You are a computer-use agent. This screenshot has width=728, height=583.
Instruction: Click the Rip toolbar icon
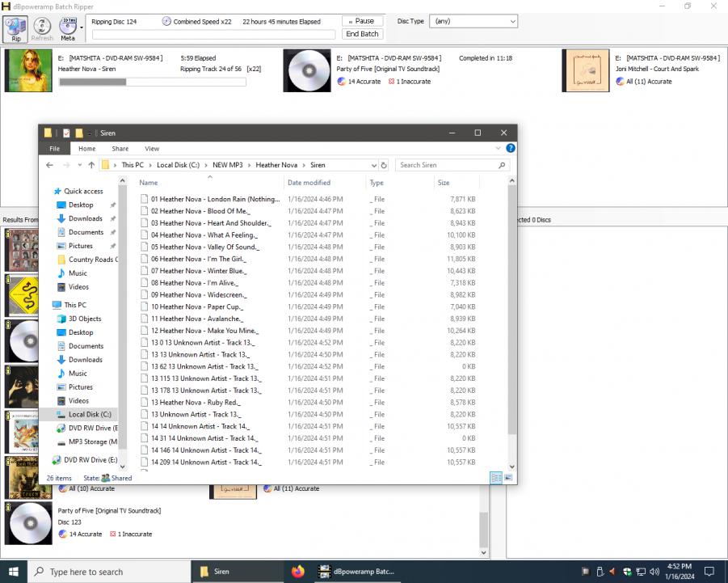point(16,27)
